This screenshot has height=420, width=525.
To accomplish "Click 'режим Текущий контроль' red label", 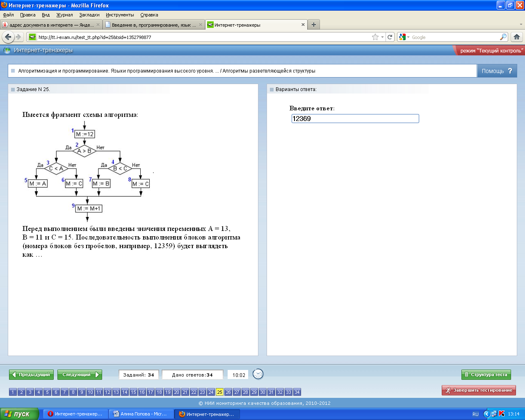I will (491, 50).
